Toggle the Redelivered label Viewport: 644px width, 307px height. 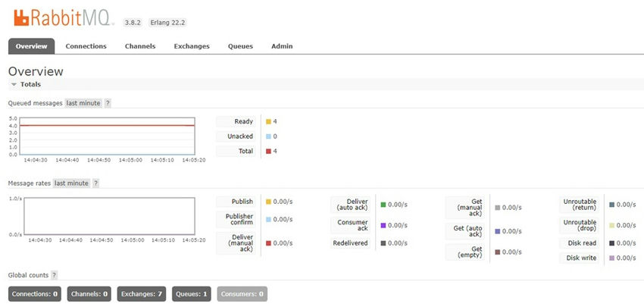(x=350, y=243)
